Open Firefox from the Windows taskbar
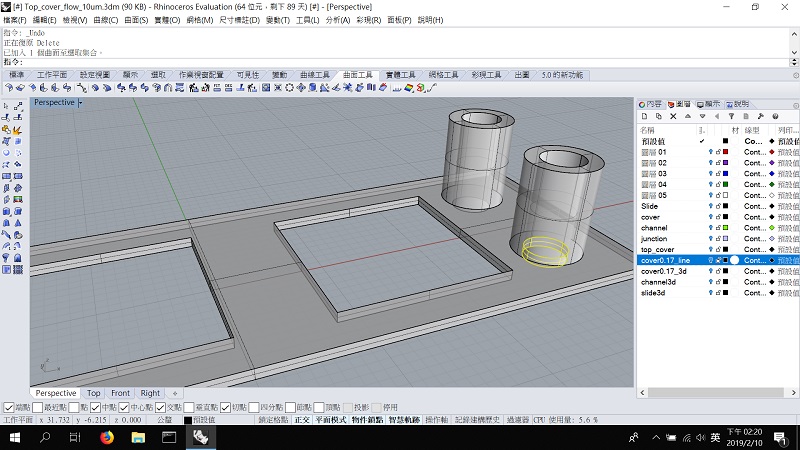Screen dimensions: 800x450 click(x=109, y=438)
